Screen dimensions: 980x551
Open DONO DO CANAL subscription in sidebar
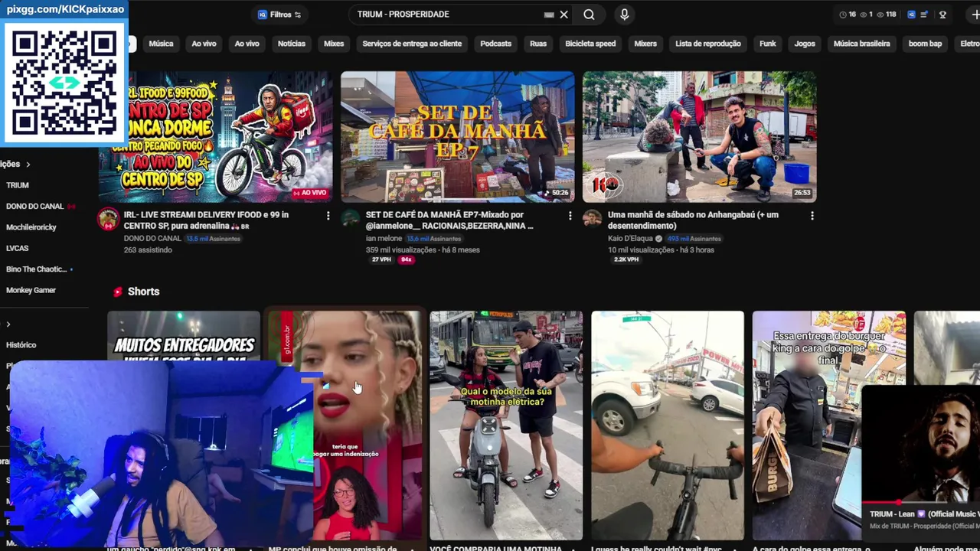coord(35,206)
